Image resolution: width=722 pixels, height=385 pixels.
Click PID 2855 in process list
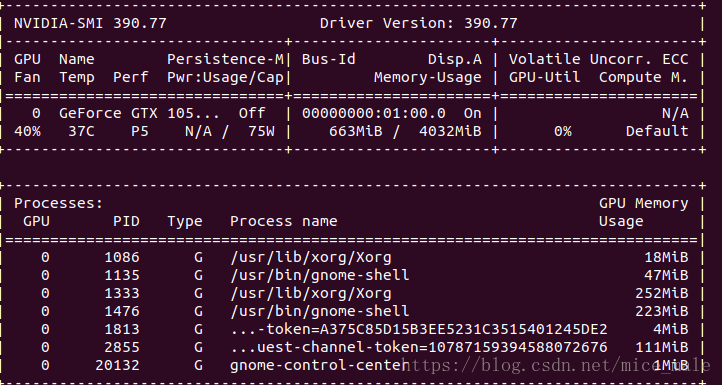pos(122,347)
